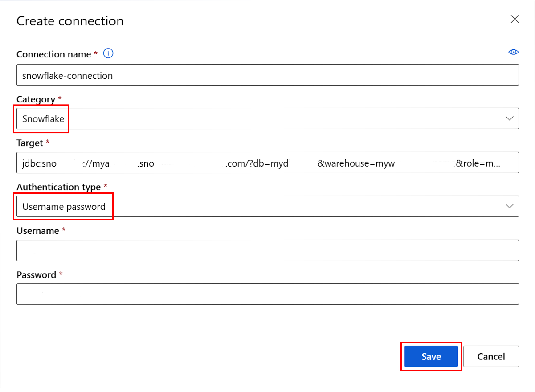Focus the Target JDBC URL field
Viewport: 535px width, 392px height.
click(267, 163)
